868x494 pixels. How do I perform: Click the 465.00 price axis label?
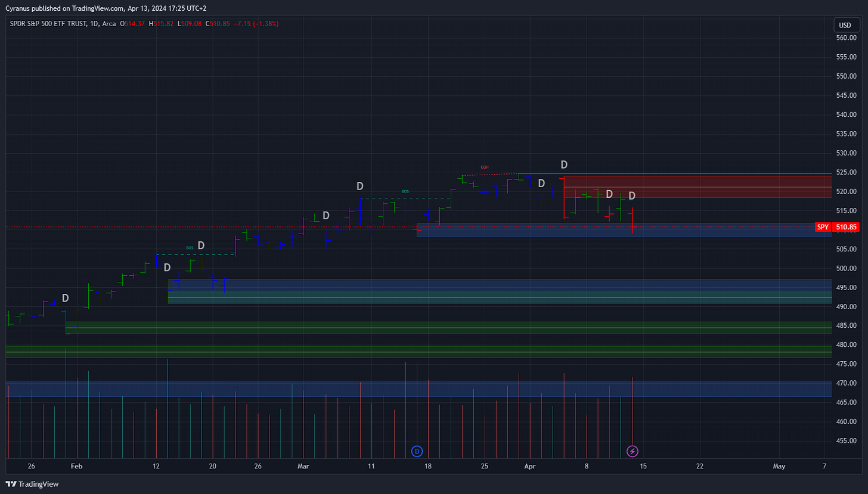pos(847,402)
